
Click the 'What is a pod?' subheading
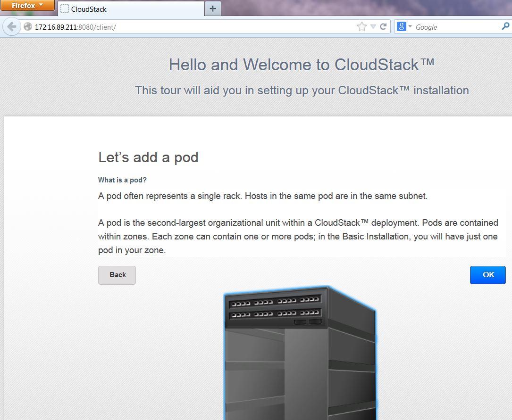(x=122, y=180)
